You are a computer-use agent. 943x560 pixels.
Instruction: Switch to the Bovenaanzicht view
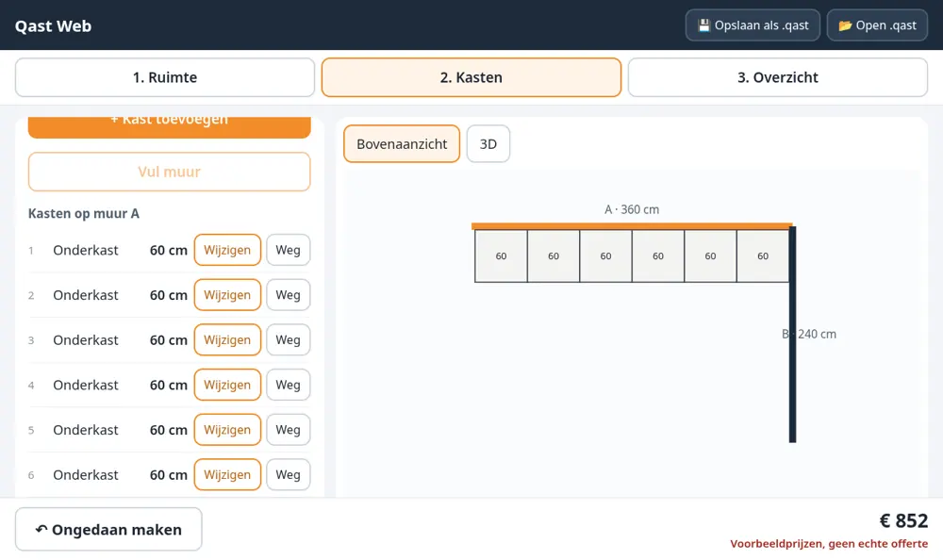pos(402,143)
